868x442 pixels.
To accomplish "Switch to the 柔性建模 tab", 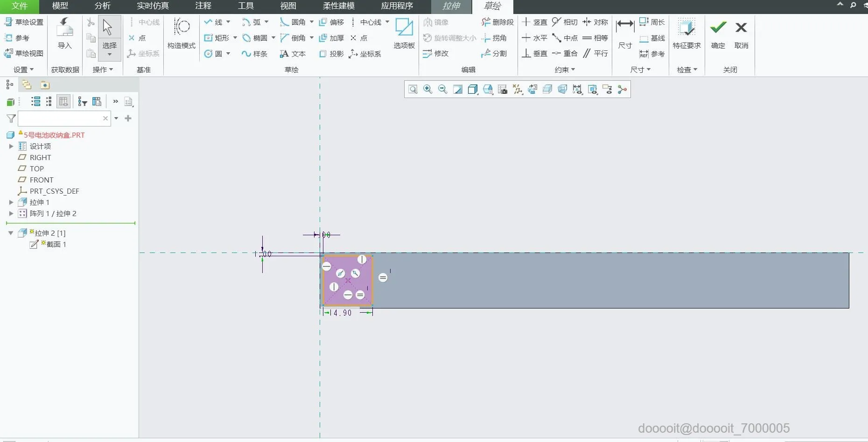I will coord(339,6).
